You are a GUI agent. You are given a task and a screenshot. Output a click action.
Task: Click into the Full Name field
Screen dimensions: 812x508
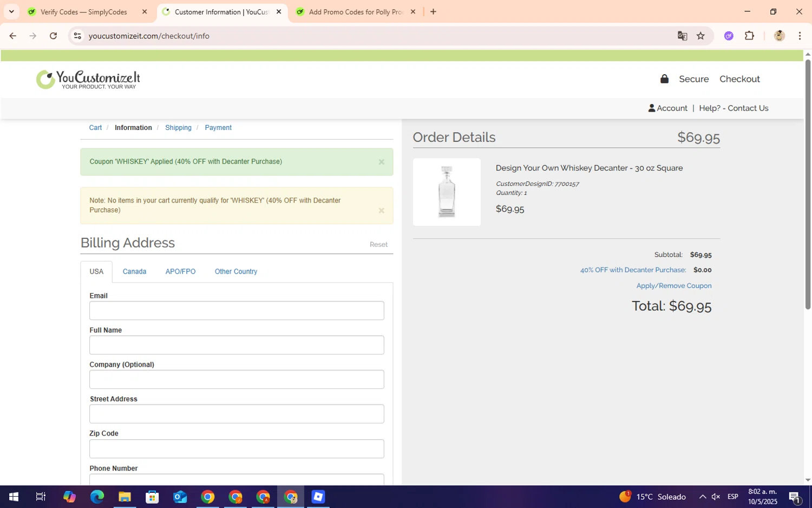237,345
